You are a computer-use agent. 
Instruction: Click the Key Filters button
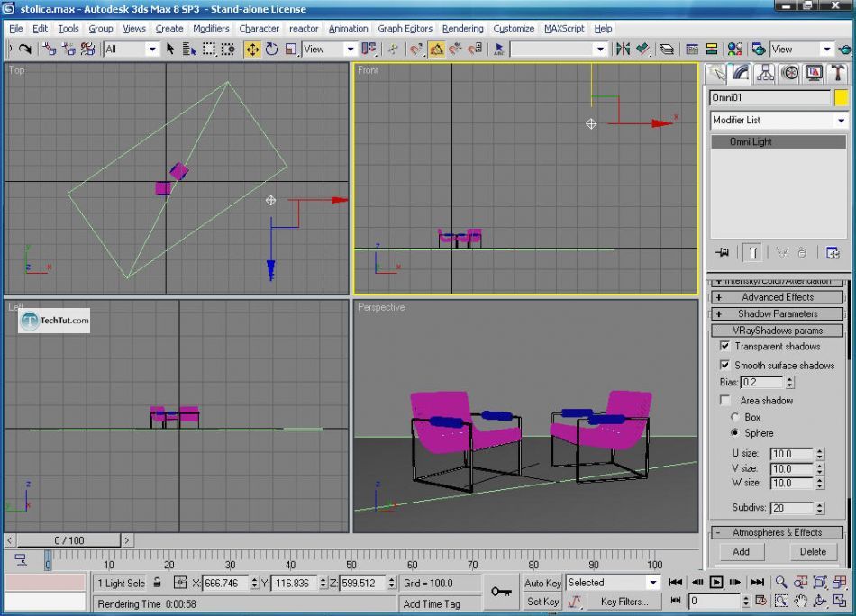click(x=624, y=601)
